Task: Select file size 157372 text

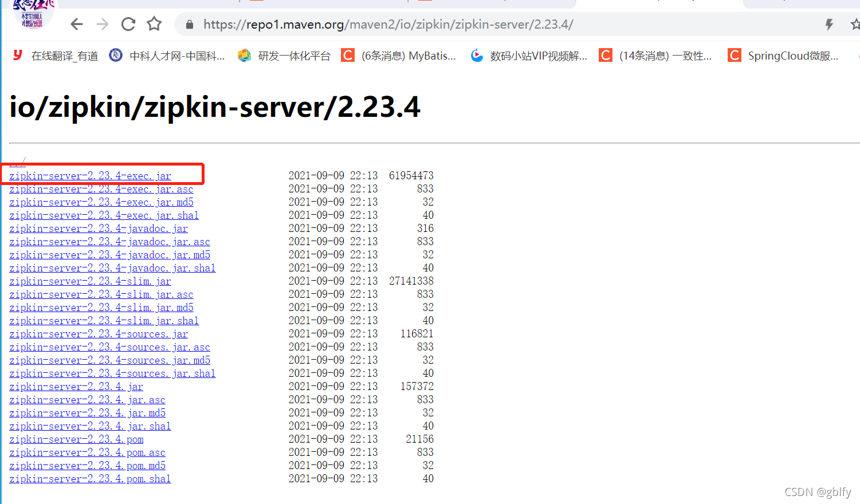Action: (417, 386)
